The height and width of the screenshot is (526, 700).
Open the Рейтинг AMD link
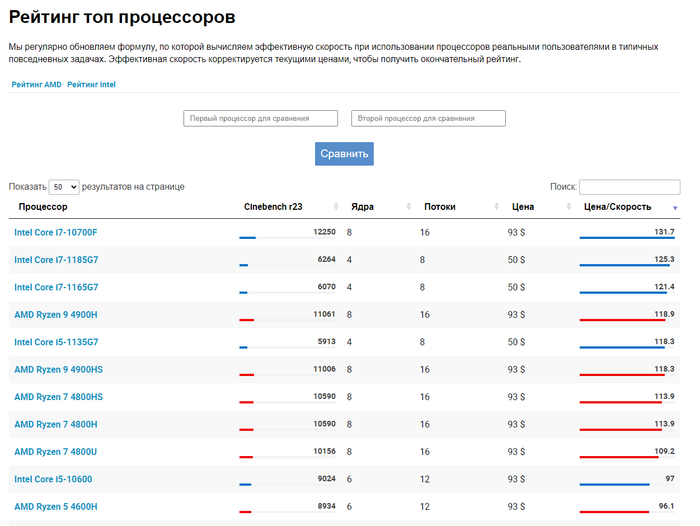click(36, 84)
